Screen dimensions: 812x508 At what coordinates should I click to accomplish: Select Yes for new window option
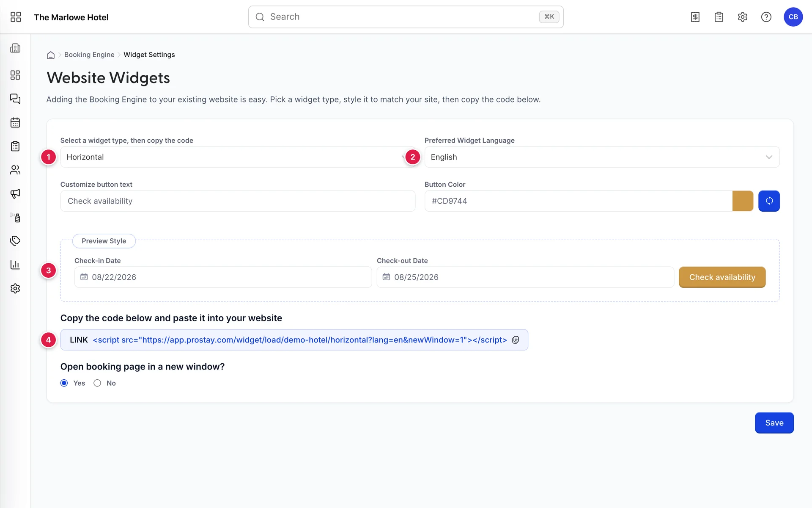point(64,383)
